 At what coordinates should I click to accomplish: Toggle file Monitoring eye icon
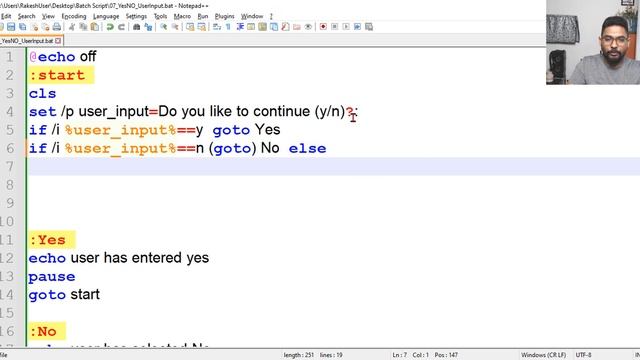coord(308,27)
